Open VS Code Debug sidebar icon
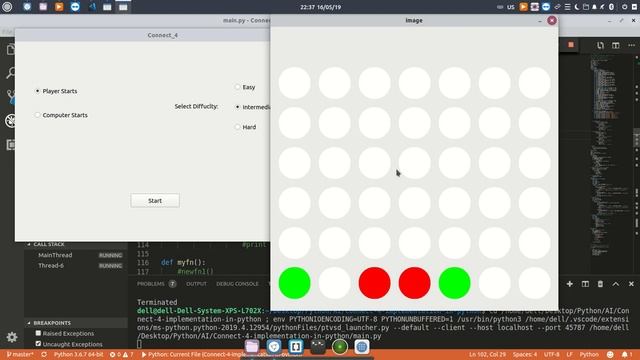The image size is (640, 360). (11, 121)
